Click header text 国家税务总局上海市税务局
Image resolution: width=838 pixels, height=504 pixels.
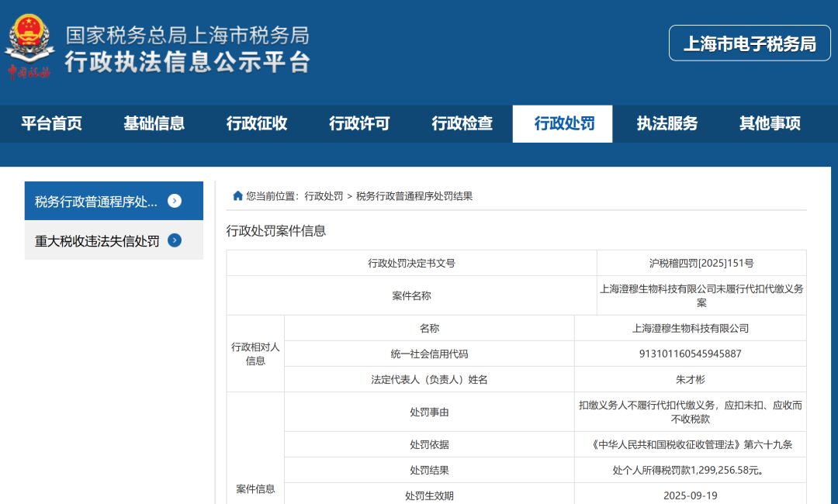coord(188,35)
